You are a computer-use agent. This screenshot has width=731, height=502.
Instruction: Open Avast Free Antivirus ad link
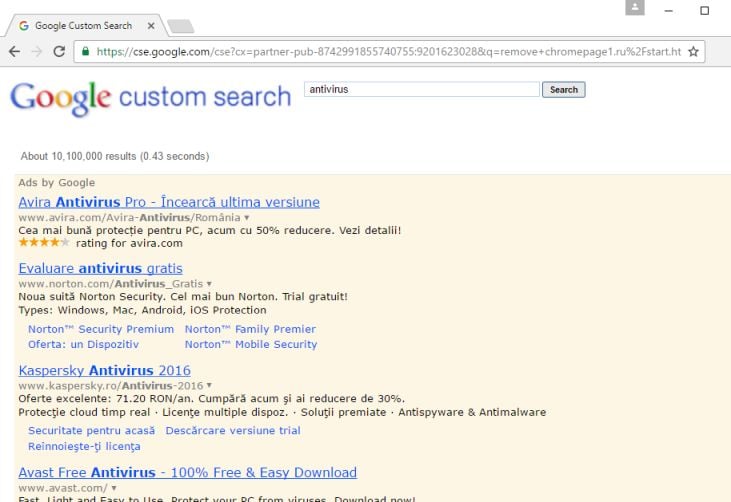pyautogui.click(x=187, y=472)
